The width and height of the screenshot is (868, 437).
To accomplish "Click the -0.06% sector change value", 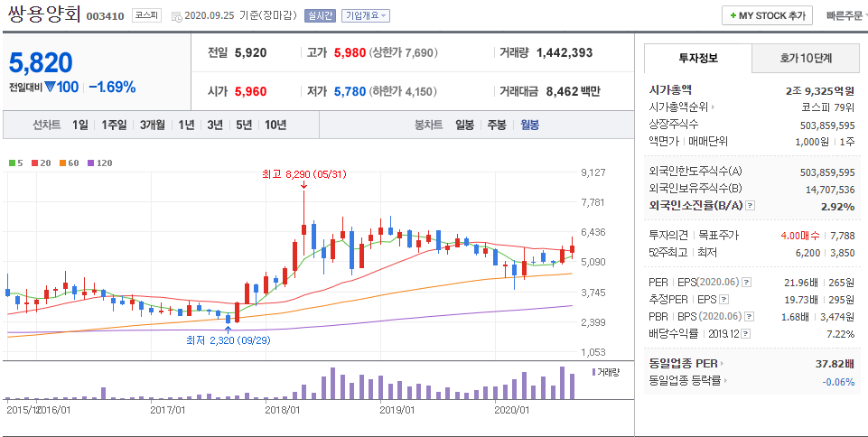I will tap(838, 382).
